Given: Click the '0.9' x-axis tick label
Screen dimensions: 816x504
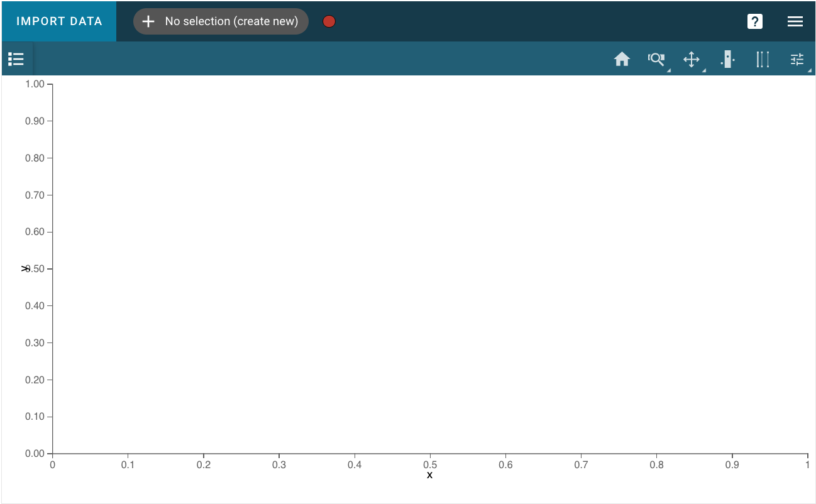Looking at the screenshot, I should 732,465.
